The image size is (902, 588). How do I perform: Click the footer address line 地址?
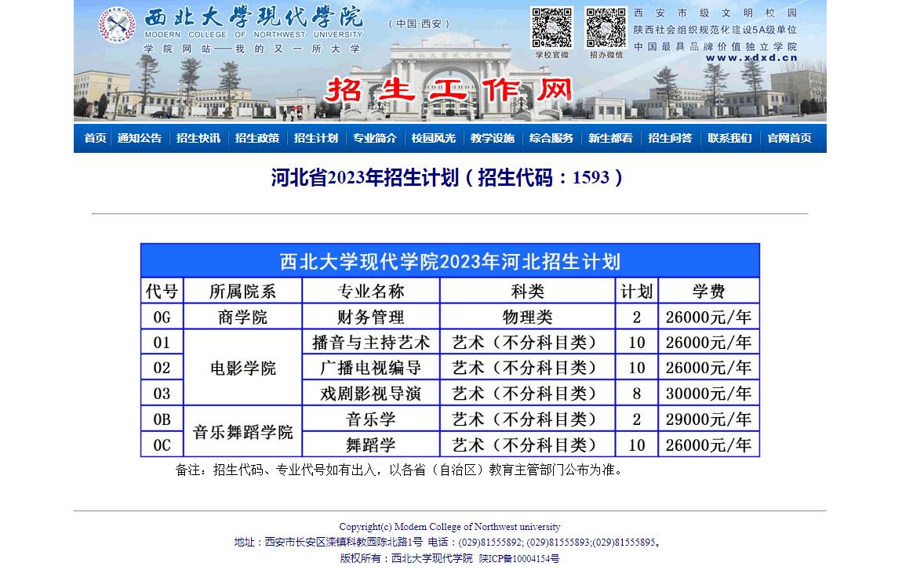click(x=448, y=542)
